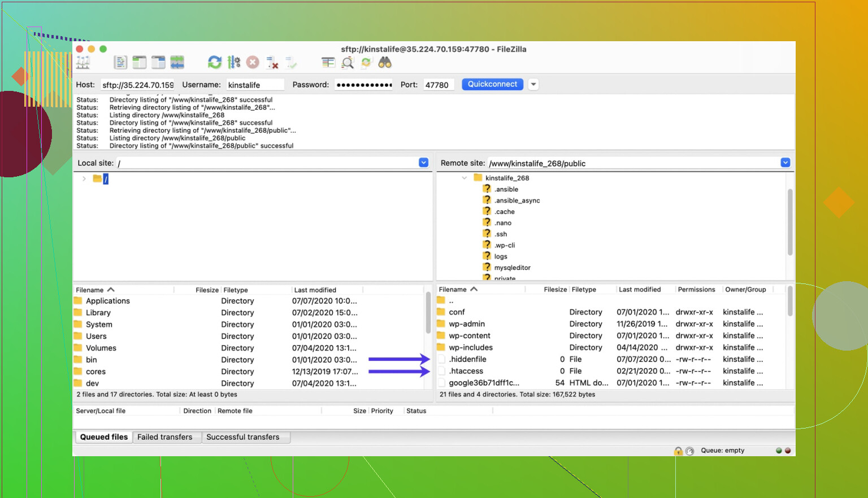This screenshot has width=868, height=498.
Task: Open the Remote site path dropdown
Action: 785,163
